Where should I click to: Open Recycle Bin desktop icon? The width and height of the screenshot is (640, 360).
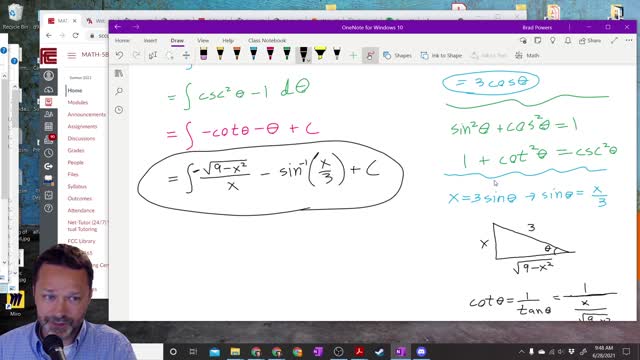[15, 16]
